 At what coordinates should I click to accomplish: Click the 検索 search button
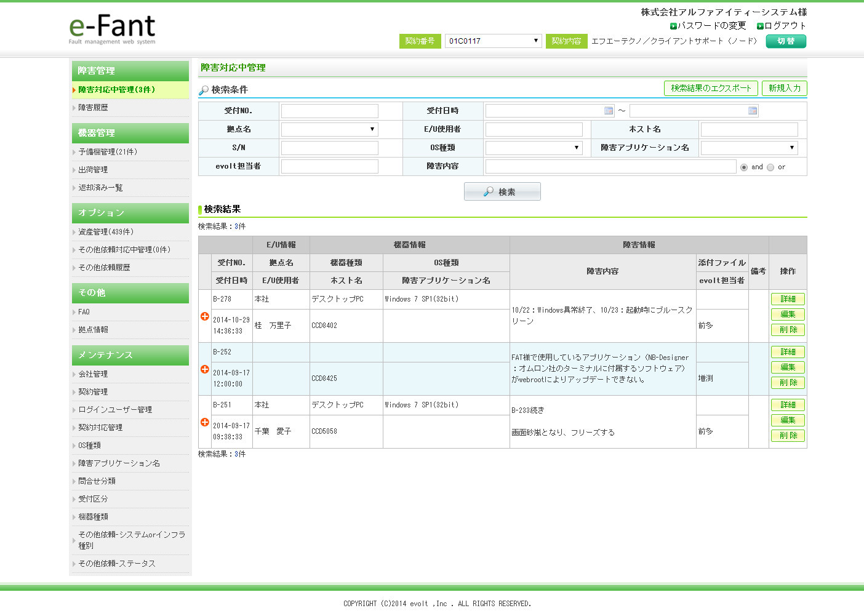[x=502, y=191]
